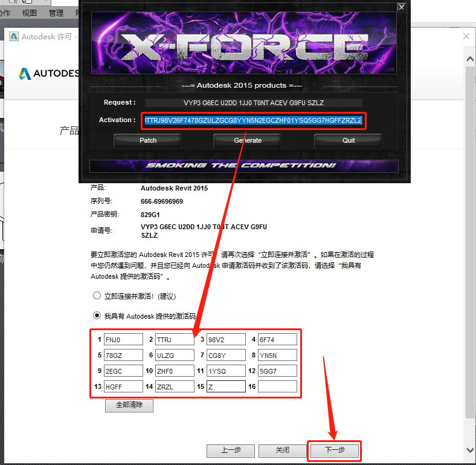Click the scrollbar up arrow in license dialog
The width and height of the screenshot is (476, 465).
click(x=470, y=59)
